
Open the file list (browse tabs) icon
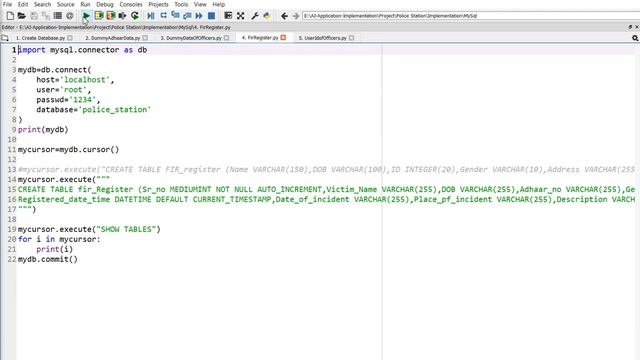[58, 16]
